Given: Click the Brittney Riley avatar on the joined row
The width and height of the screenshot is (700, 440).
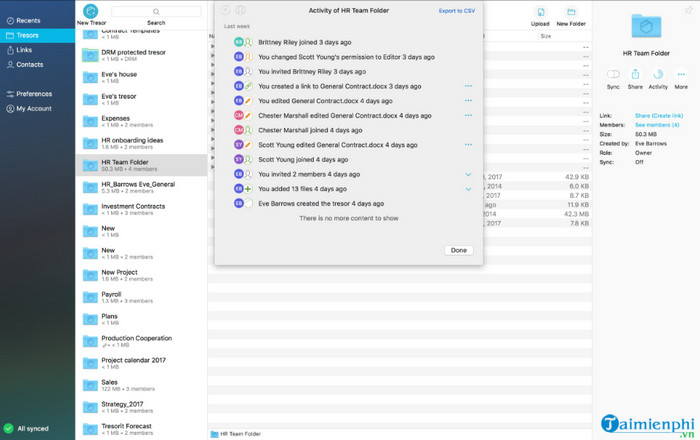Looking at the screenshot, I should point(239,42).
